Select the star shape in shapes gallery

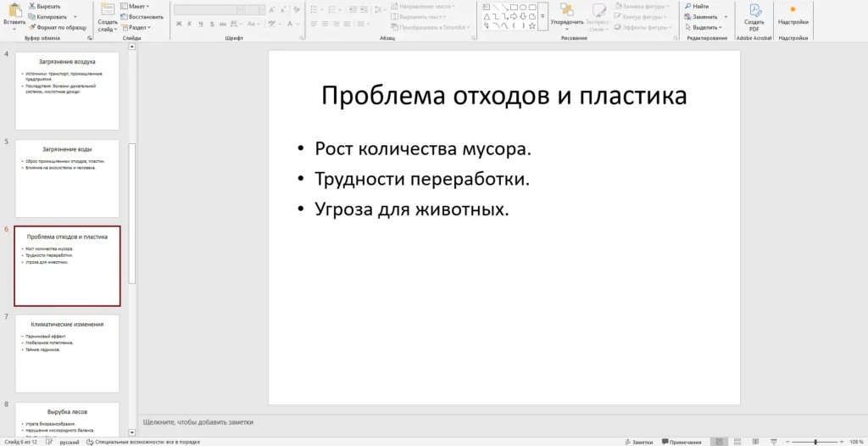(532, 25)
